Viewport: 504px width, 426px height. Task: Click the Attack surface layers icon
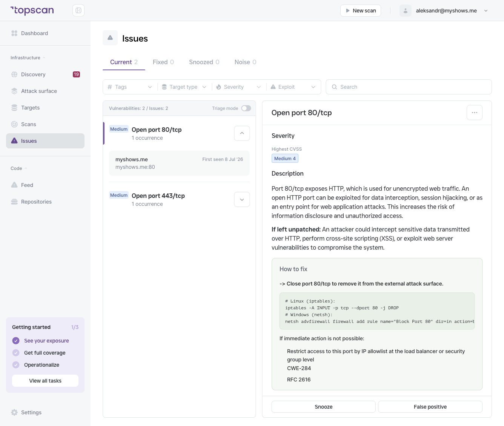click(14, 91)
